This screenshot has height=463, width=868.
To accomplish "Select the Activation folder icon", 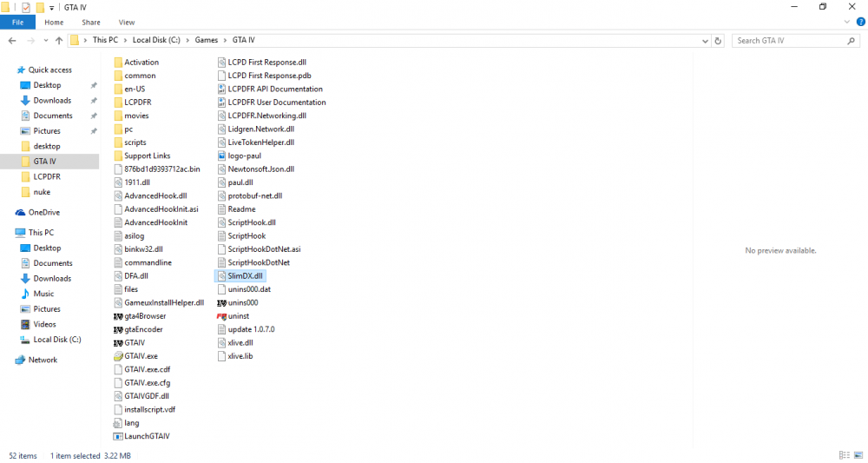I will click(118, 62).
